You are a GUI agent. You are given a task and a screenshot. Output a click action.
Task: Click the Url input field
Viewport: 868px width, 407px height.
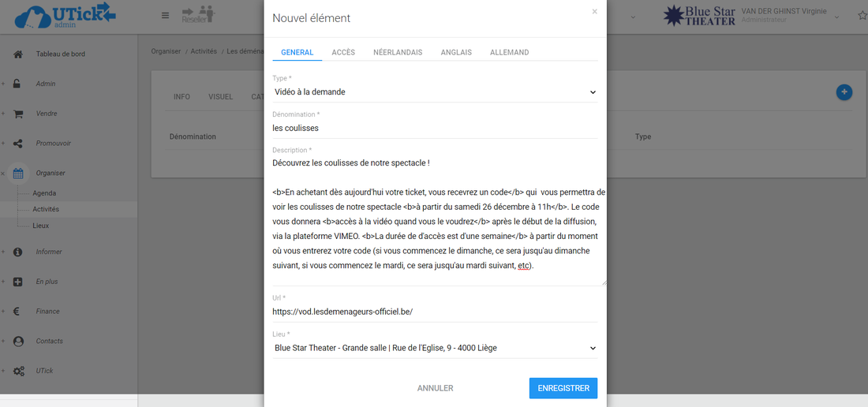click(x=434, y=312)
